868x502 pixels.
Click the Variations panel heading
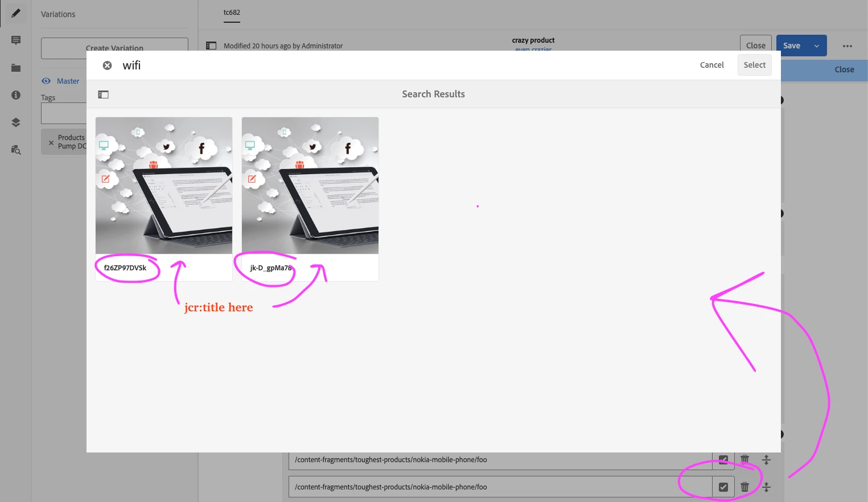pyautogui.click(x=58, y=14)
